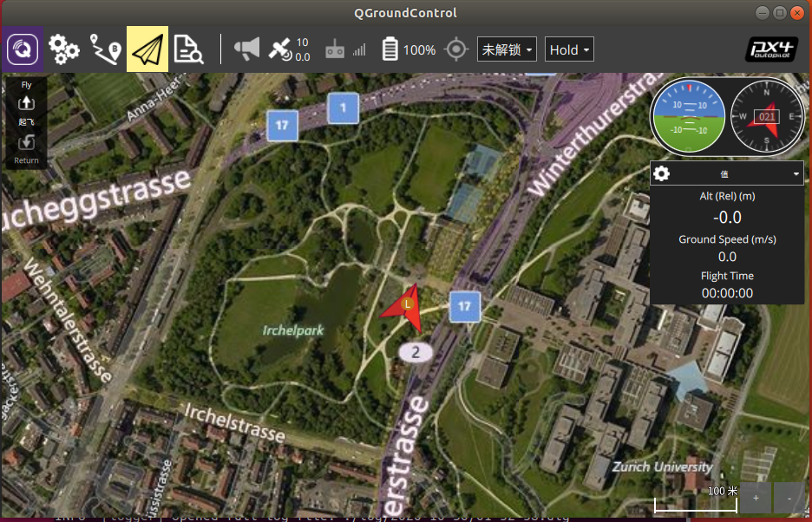
Task: Open the GPS satellite status indicator
Action: [288, 49]
